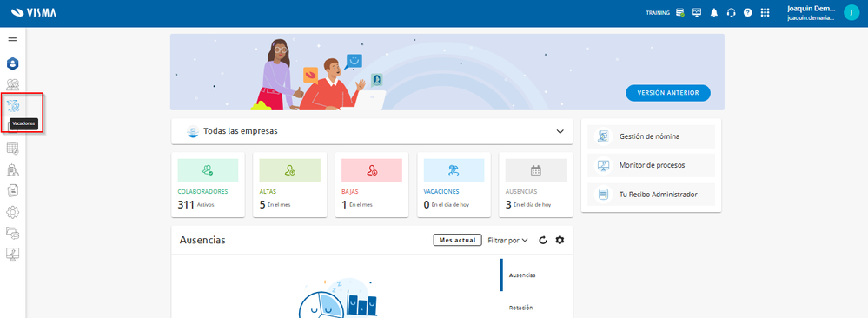Open the help question mark icon
Image resolution: width=868 pixels, height=318 pixels.
748,13
